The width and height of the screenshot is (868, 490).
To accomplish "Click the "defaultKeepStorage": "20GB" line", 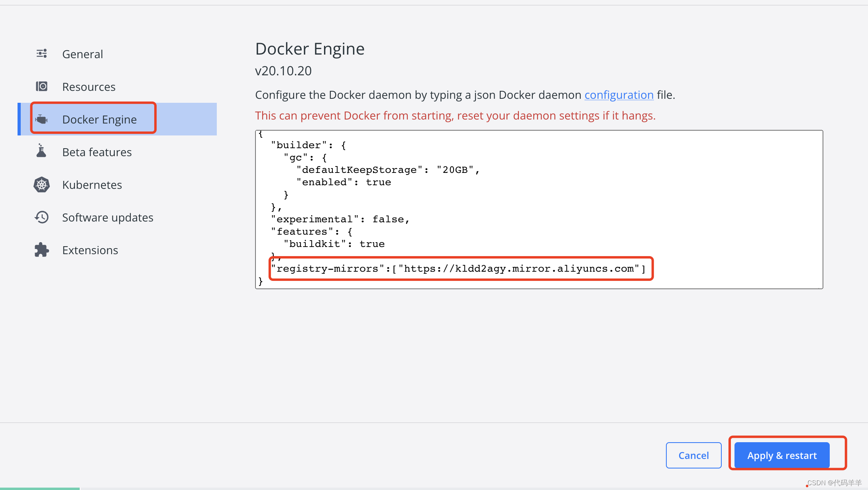I will click(388, 170).
